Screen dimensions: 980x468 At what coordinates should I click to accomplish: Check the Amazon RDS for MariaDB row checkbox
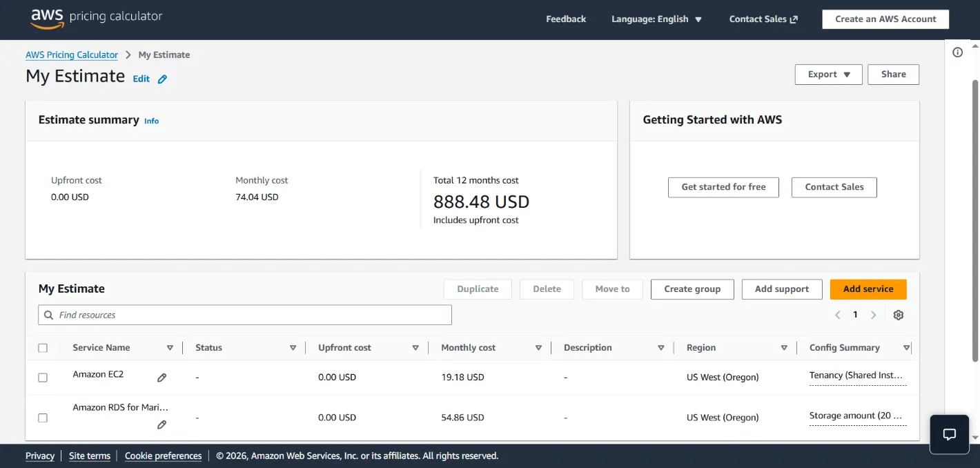[43, 418]
